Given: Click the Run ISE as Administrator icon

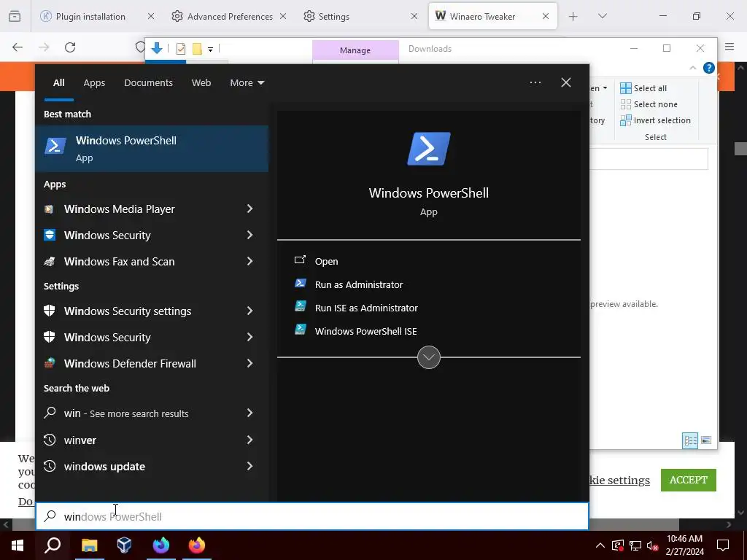Looking at the screenshot, I should click(300, 306).
